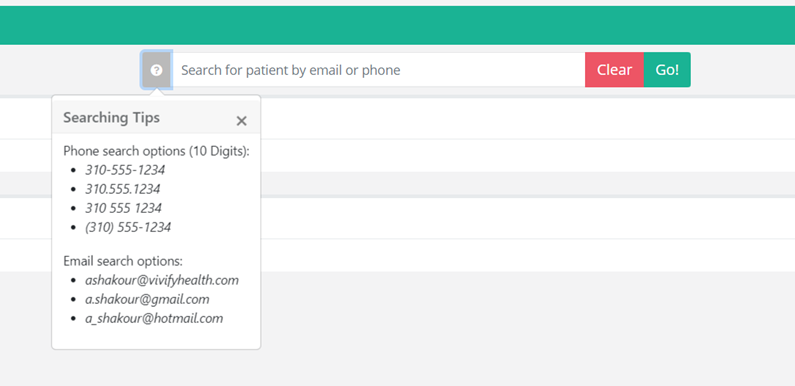Click the (310) 555-1234 example
This screenshot has height=386, width=795.
128,227
